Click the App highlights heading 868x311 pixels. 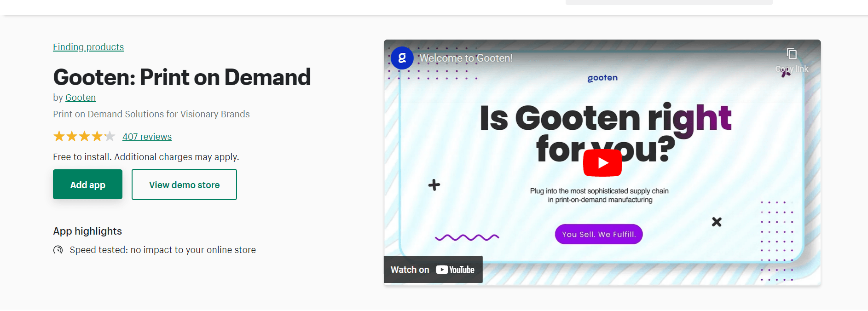87,231
